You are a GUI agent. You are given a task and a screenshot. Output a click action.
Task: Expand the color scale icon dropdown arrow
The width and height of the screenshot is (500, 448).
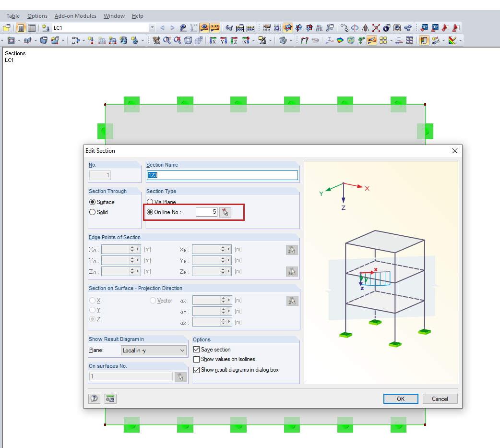click(460, 40)
